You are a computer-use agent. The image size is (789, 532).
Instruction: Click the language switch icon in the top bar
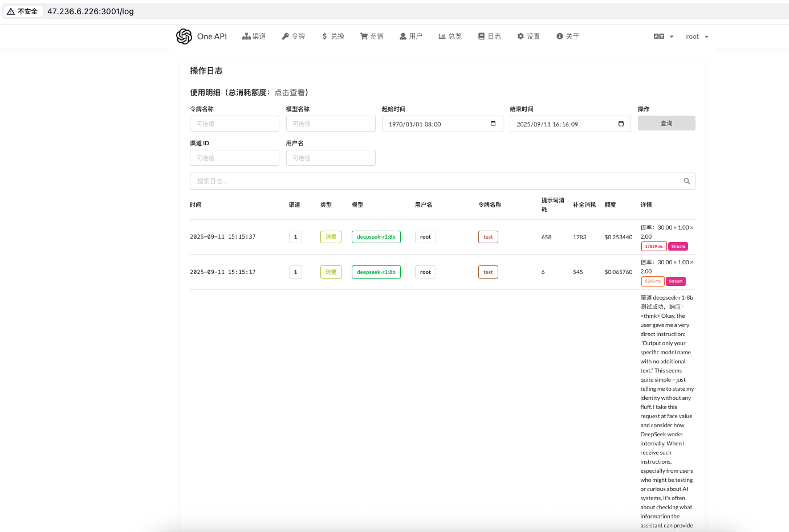[x=660, y=35]
